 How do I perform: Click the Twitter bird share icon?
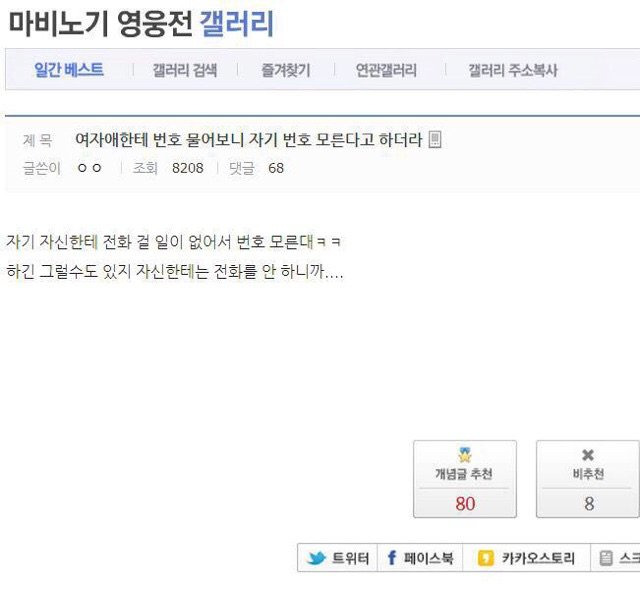[x=316, y=559]
